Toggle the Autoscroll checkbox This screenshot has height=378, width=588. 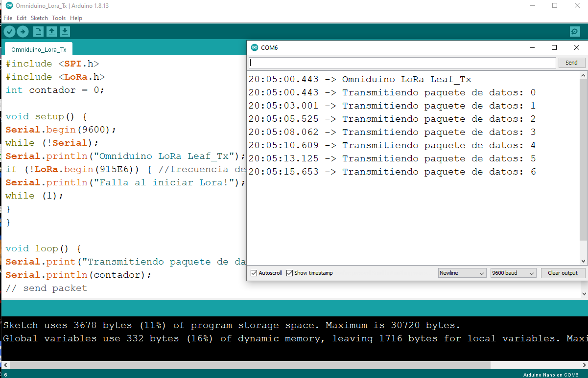pyautogui.click(x=254, y=273)
